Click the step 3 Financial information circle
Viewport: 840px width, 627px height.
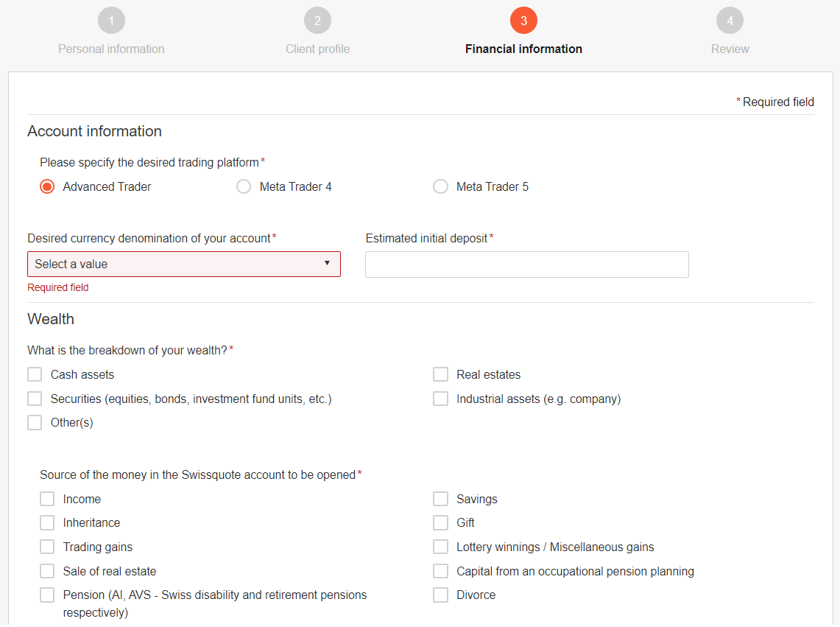coord(523,21)
